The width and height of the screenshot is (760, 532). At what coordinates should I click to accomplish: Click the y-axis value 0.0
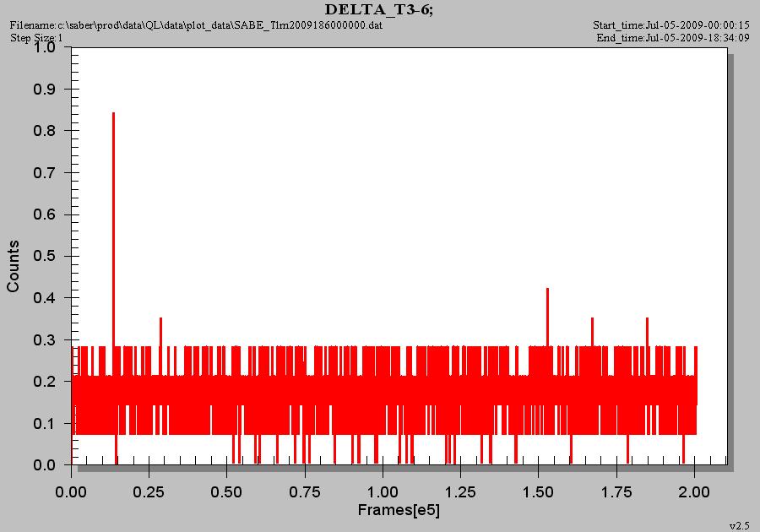[44, 465]
